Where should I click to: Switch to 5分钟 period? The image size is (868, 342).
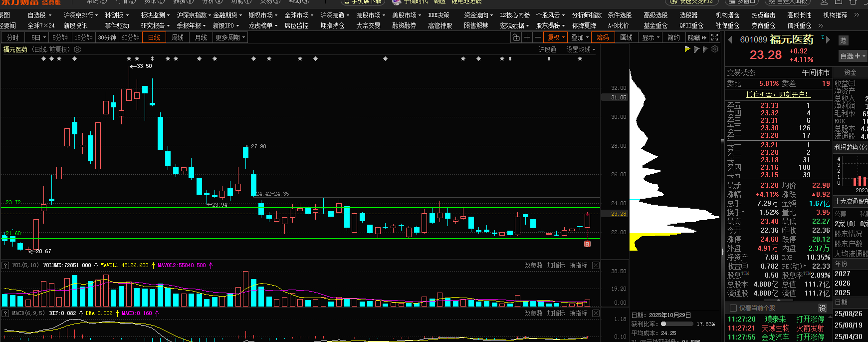coord(60,37)
